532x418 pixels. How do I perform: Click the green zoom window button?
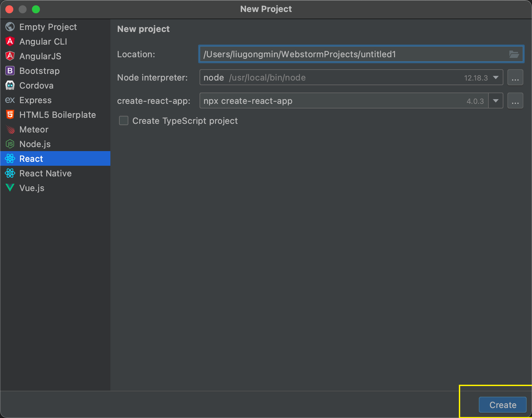[x=36, y=9]
